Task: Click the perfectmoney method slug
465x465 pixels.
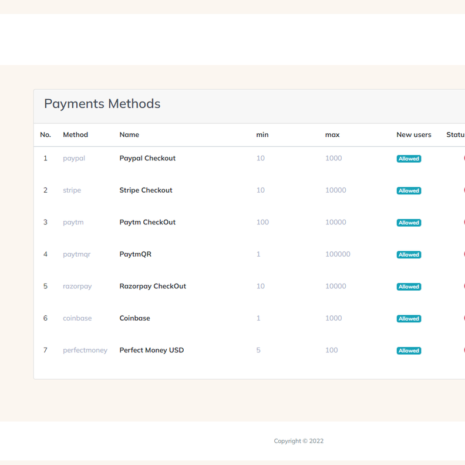Action: click(85, 350)
